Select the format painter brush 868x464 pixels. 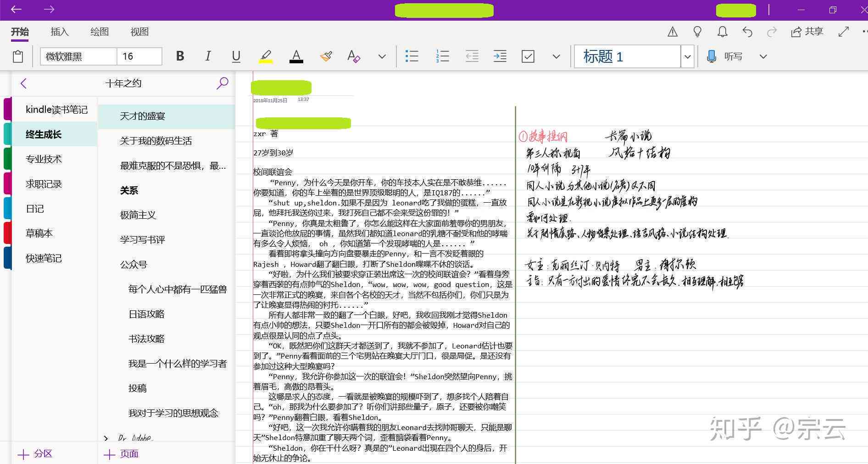click(x=326, y=56)
